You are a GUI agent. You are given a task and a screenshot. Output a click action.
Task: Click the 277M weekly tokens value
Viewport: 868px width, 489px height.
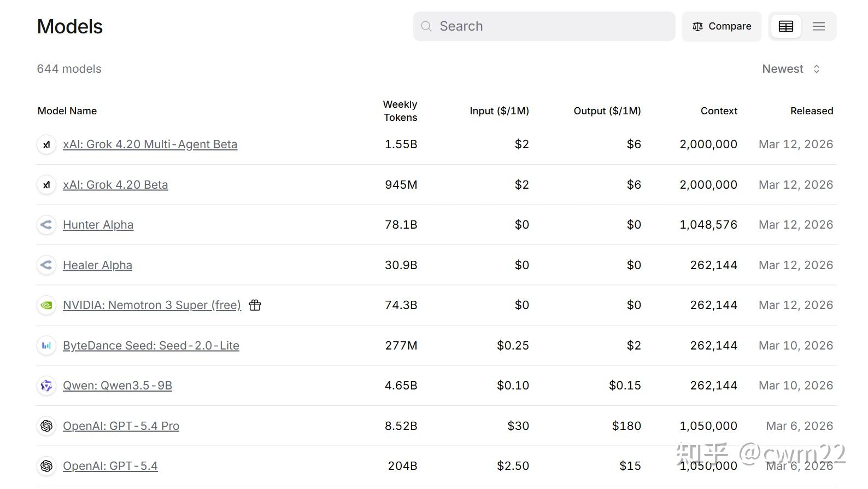point(401,346)
